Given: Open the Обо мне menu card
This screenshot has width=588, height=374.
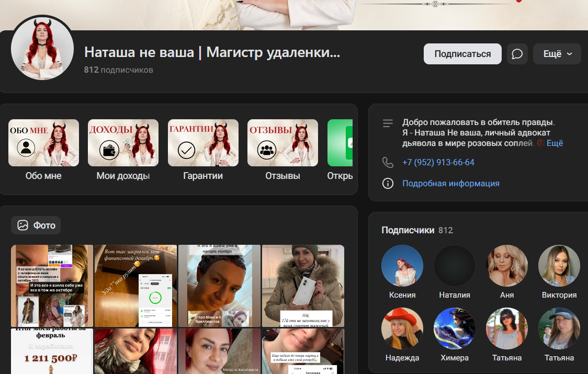Looking at the screenshot, I should pos(43,150).
